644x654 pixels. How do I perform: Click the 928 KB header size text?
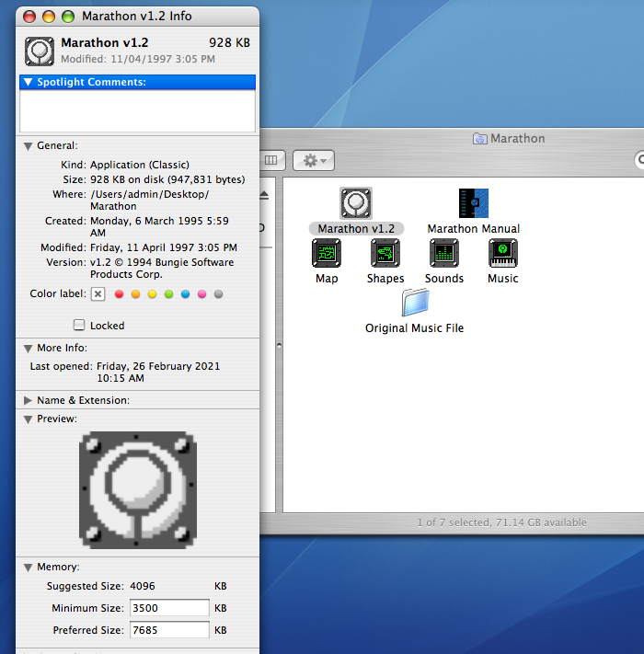point(229,42)
